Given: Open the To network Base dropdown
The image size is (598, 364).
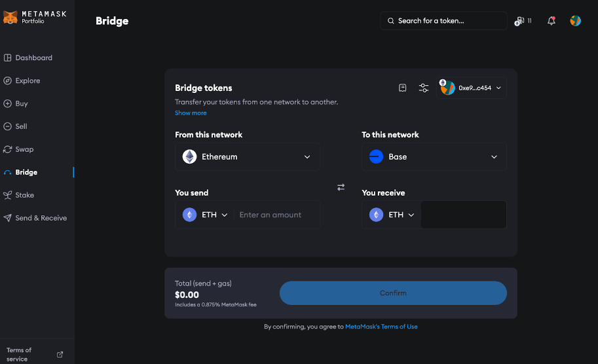Looking at the screenshot, I should 434,156.
